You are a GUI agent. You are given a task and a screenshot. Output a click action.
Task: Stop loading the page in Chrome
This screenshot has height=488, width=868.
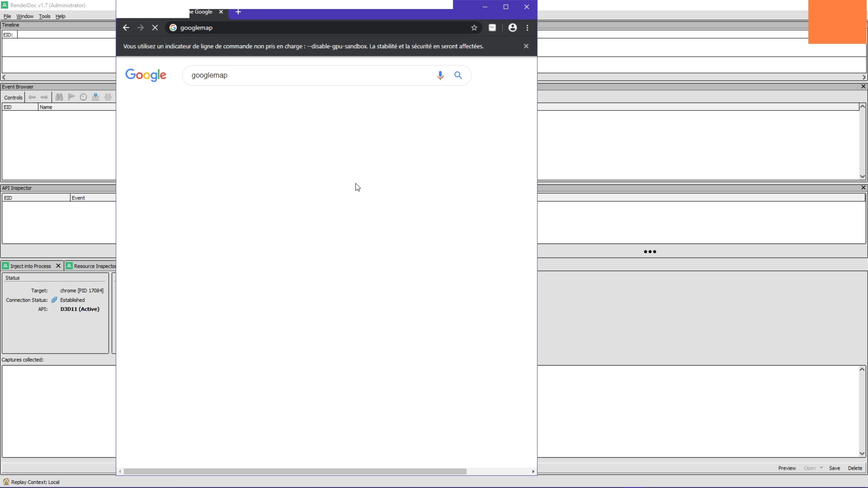[x=155, y=28]
